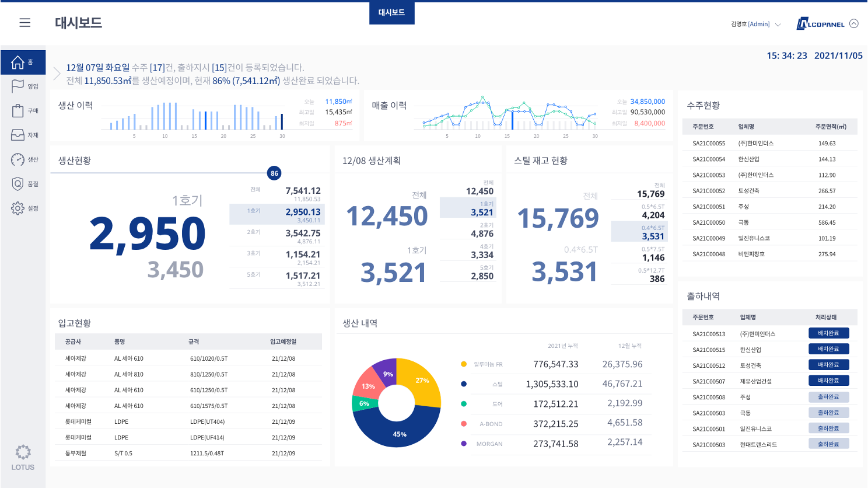Click the home icon in sidebar
868x488 pixels.
pos(18,62)
